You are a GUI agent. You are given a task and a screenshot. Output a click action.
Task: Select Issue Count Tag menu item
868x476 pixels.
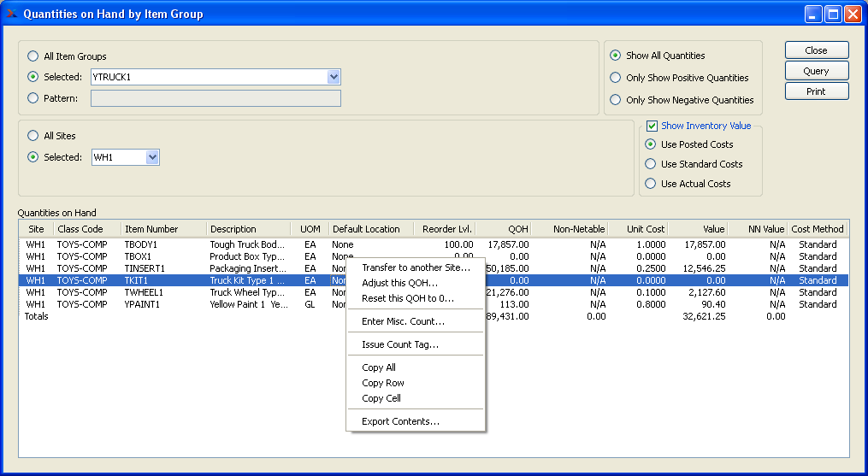tap(399, 344)
